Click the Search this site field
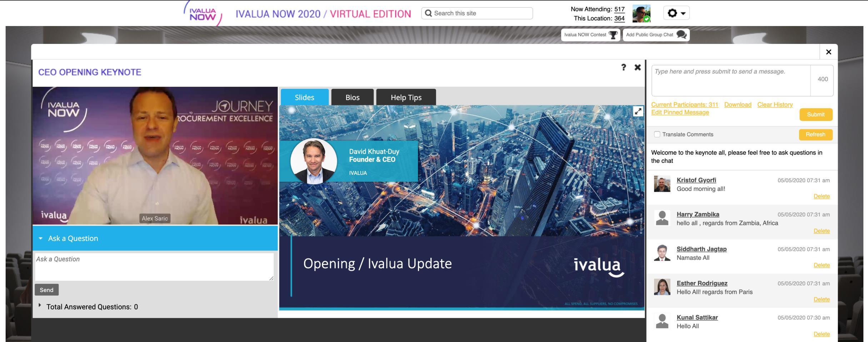Viewport: 868px width, 342px height. (x=477, y=13)
